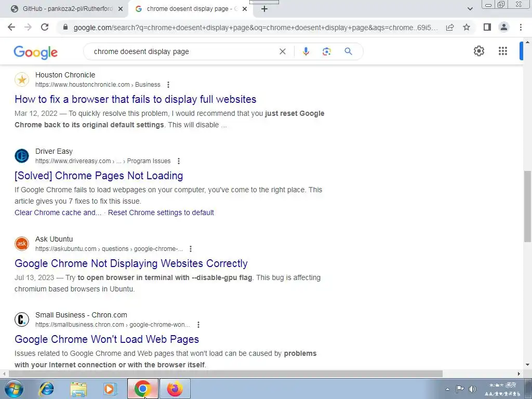
Task: Open the Houston Chronicle star favicon
Action: 22,79
